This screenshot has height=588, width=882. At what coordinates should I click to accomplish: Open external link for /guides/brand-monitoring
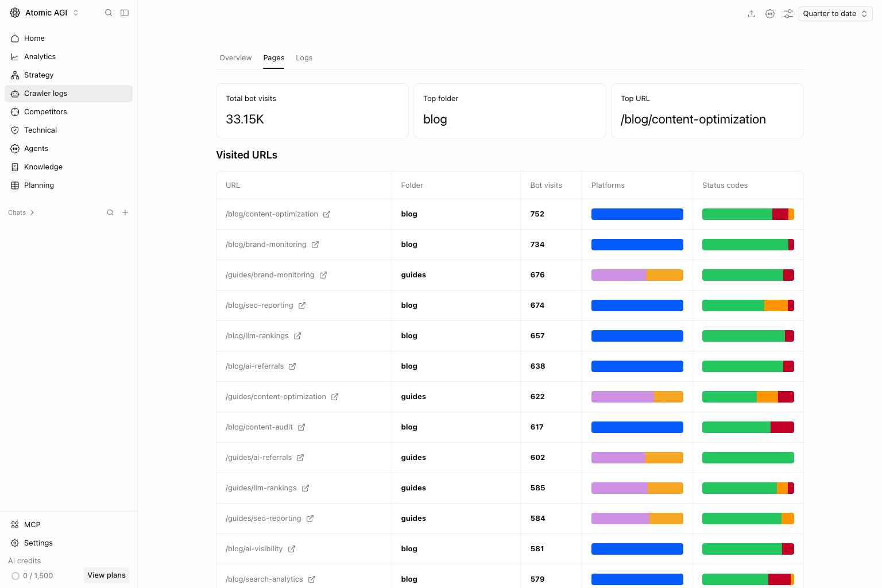coord(323,275)
